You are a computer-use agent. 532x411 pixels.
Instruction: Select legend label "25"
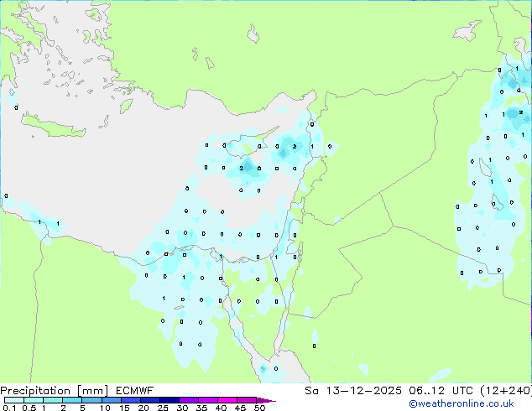[x=163, y=408]
